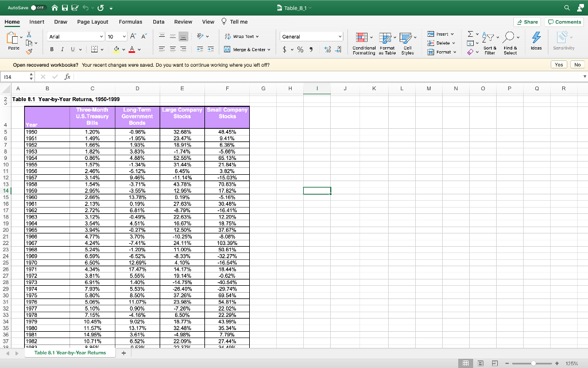Click the Search magnifier in the title bar

click(567, 8)
